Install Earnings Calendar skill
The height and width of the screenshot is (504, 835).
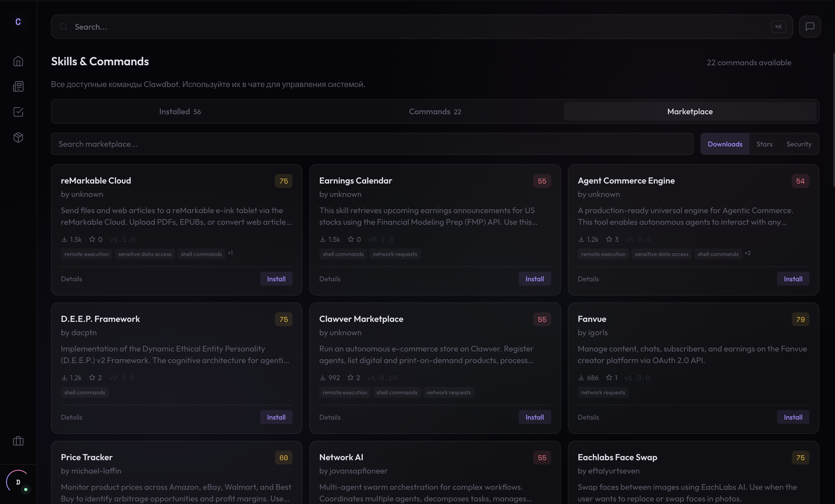(535, 279)
